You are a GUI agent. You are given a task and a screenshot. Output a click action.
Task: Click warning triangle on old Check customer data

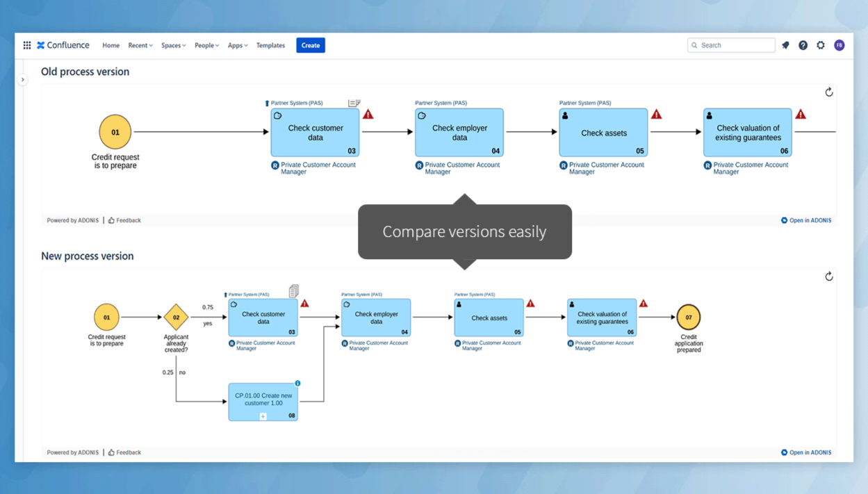tap(368, 115)
